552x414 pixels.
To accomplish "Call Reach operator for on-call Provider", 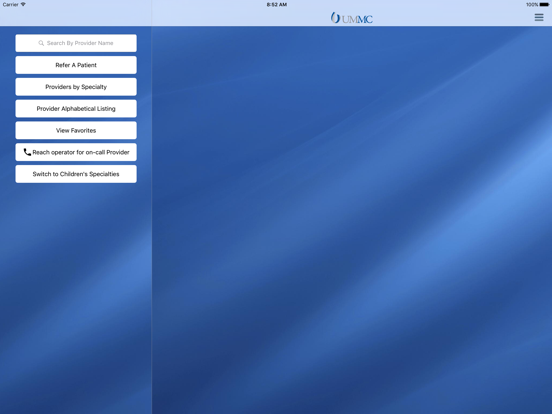I will [x=76, y=152].
